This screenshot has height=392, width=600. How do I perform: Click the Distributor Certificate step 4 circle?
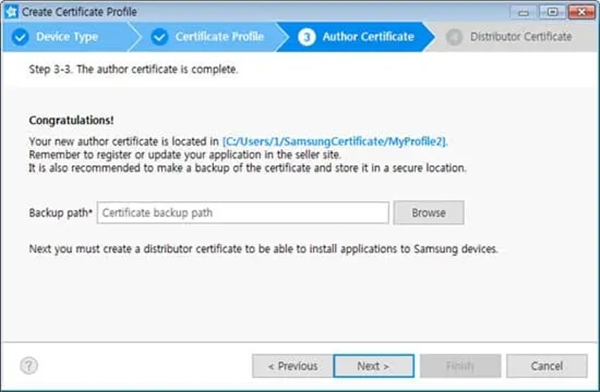[454, 37]
